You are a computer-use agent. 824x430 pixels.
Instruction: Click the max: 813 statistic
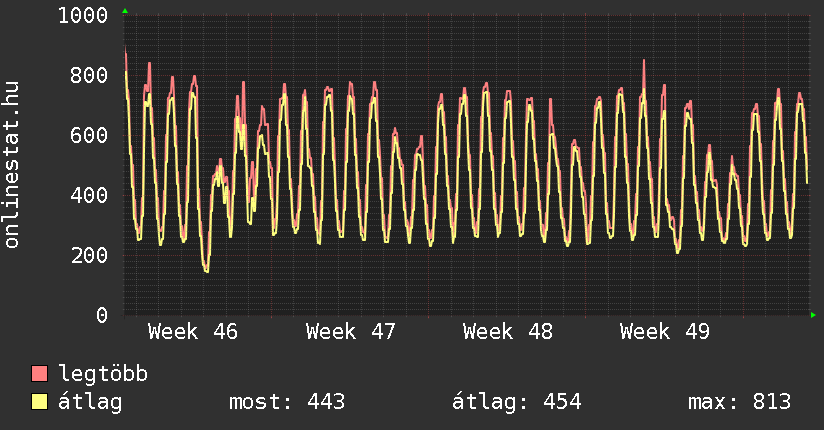click(x=739, y=403)
